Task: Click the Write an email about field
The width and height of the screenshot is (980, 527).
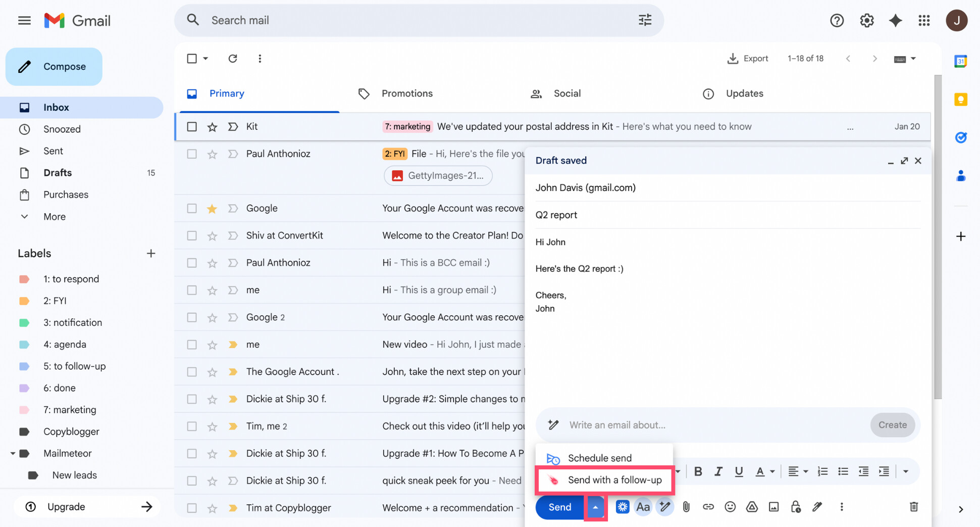Action: pos(656,425)
